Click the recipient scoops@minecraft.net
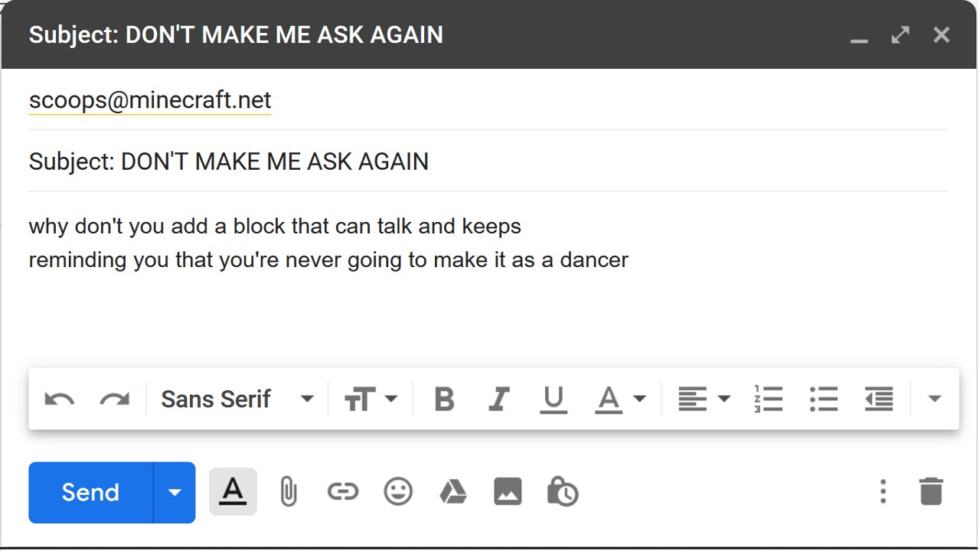This screenshot has height=551, width=980. [x=150, y=100]
